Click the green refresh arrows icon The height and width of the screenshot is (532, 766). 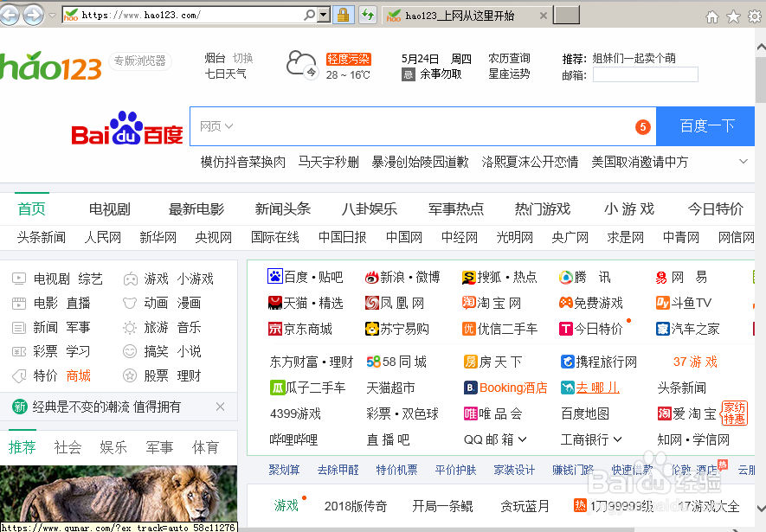(x=367, y=15)
